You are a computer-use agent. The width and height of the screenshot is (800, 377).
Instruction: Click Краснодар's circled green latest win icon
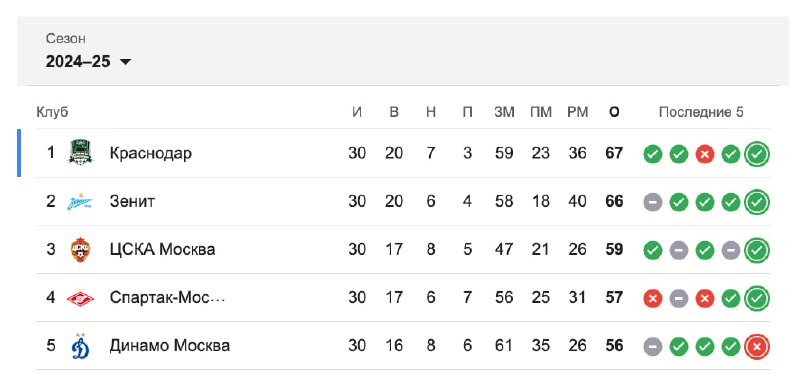[757, 154]
